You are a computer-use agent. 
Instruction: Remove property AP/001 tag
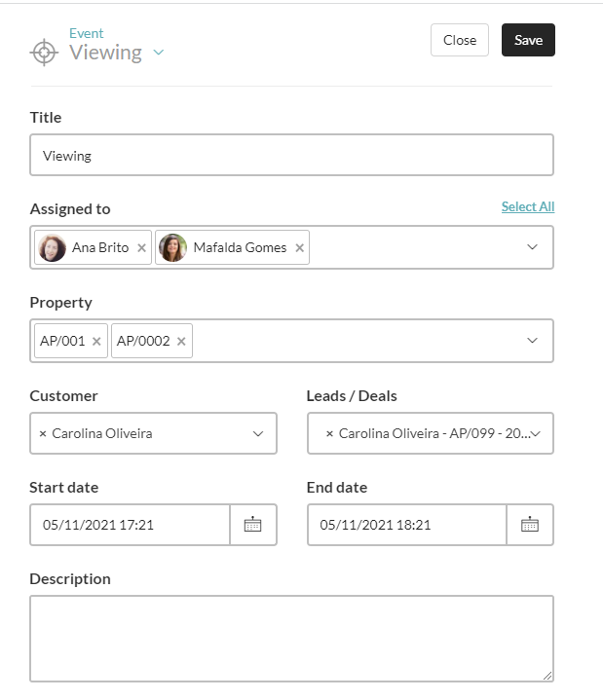96,342
